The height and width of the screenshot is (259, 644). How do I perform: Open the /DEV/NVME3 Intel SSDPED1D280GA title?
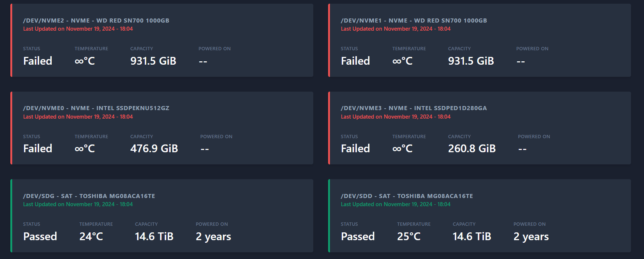click(x=414, y=108)
